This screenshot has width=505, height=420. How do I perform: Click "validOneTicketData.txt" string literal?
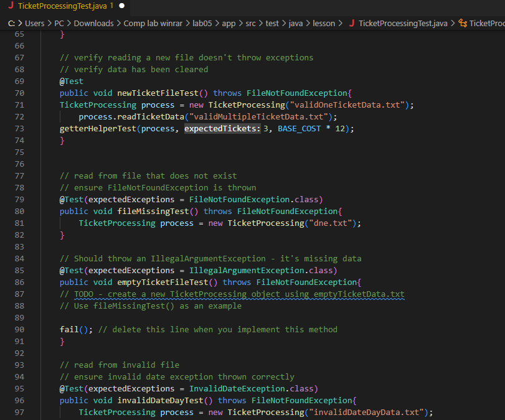(x=347, y=105)
